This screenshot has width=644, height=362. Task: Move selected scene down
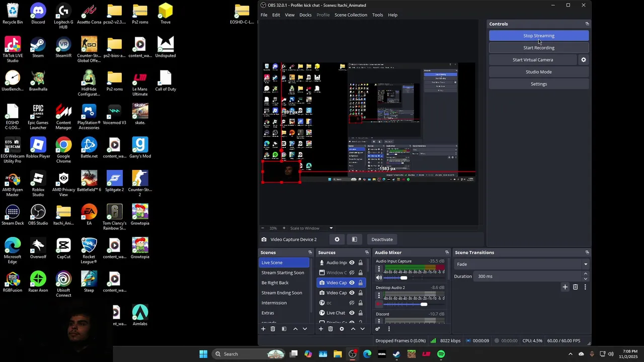305,329
